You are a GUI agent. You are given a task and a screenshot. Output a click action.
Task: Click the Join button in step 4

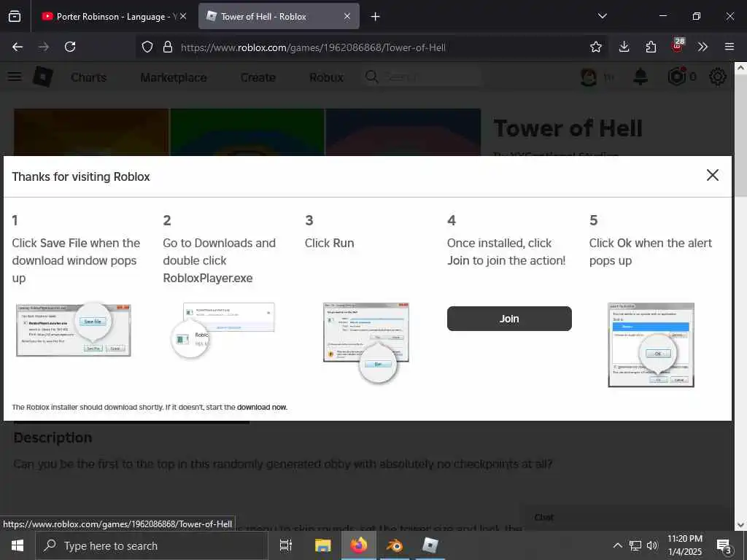[509, 319]
